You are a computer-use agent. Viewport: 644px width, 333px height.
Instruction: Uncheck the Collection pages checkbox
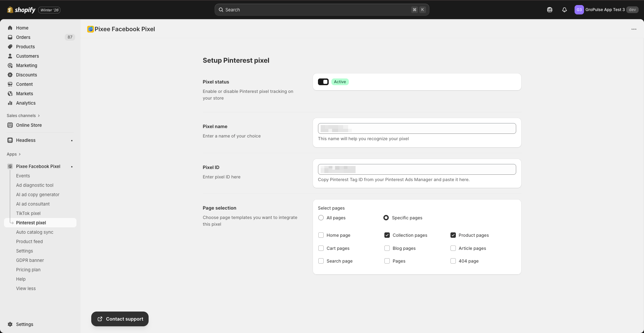[x=387, y=235]
